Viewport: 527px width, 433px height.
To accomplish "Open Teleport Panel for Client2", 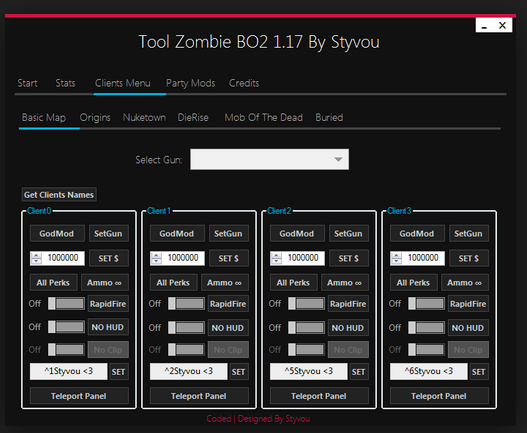I will (319, 396).
